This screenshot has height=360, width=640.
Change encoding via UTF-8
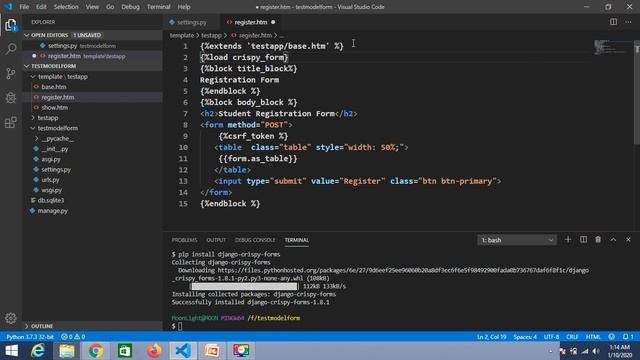click(x=551, y=337)
